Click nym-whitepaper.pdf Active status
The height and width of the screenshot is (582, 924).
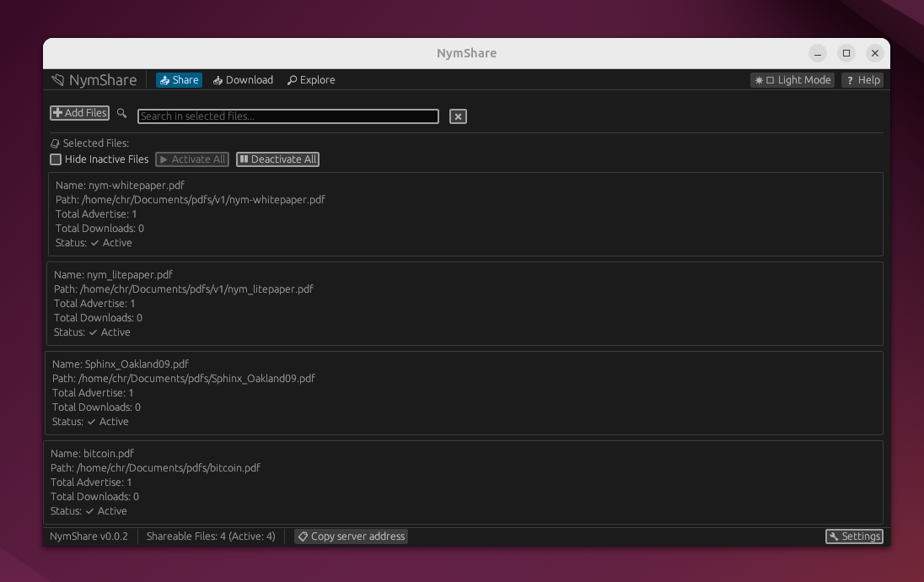[94, 243]
